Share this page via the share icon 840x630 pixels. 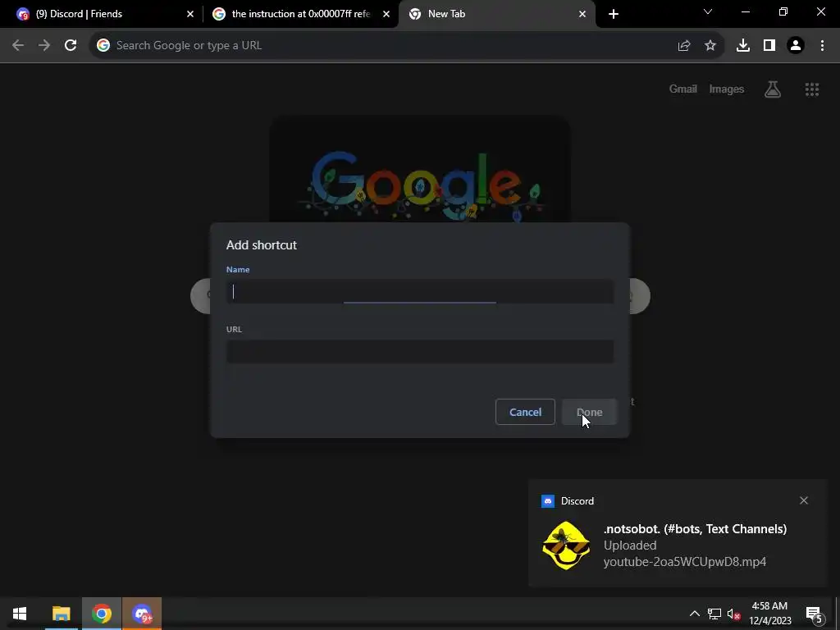pyautogui.click(x=684, y=46)
